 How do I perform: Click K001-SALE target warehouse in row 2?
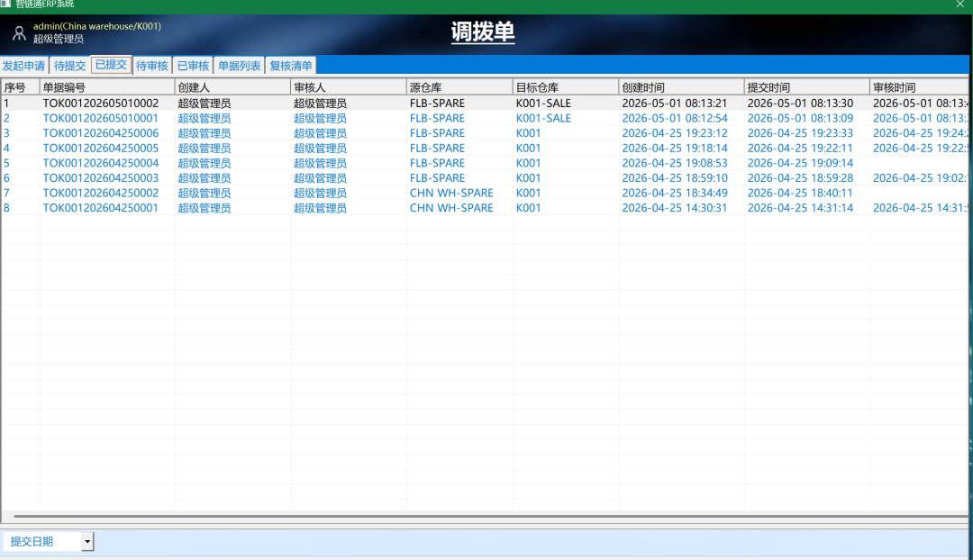coord(543,118)
